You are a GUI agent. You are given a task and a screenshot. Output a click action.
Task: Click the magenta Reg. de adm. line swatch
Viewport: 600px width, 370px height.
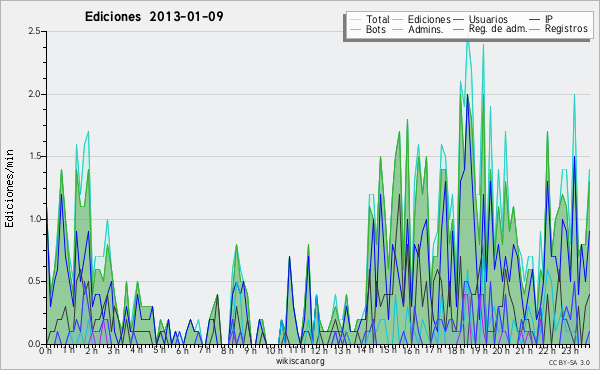[459, 29]
